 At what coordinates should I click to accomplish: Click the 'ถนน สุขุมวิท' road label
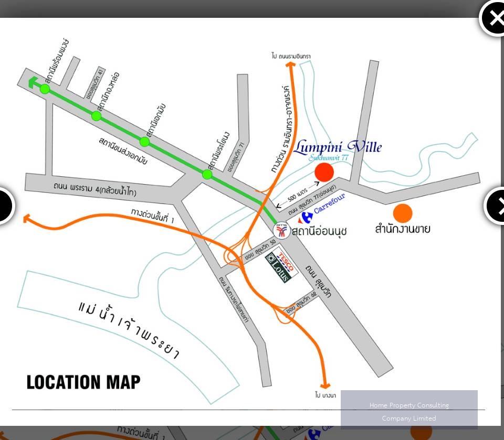point(318,281)
